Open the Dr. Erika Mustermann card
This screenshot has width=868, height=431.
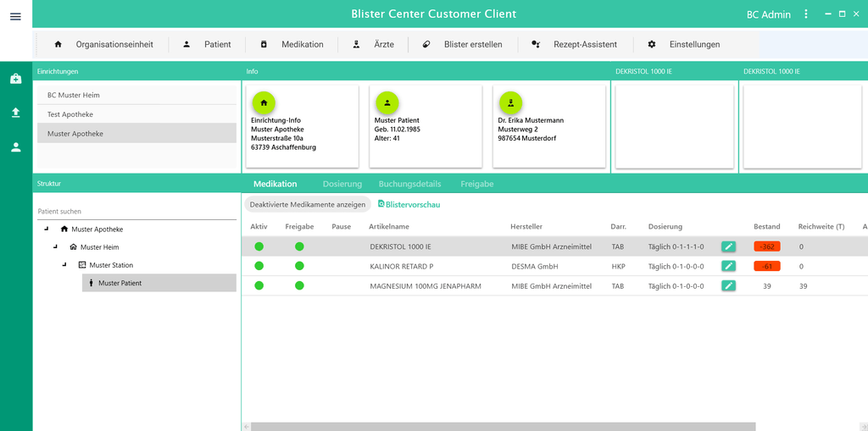(x=549, y=126)
